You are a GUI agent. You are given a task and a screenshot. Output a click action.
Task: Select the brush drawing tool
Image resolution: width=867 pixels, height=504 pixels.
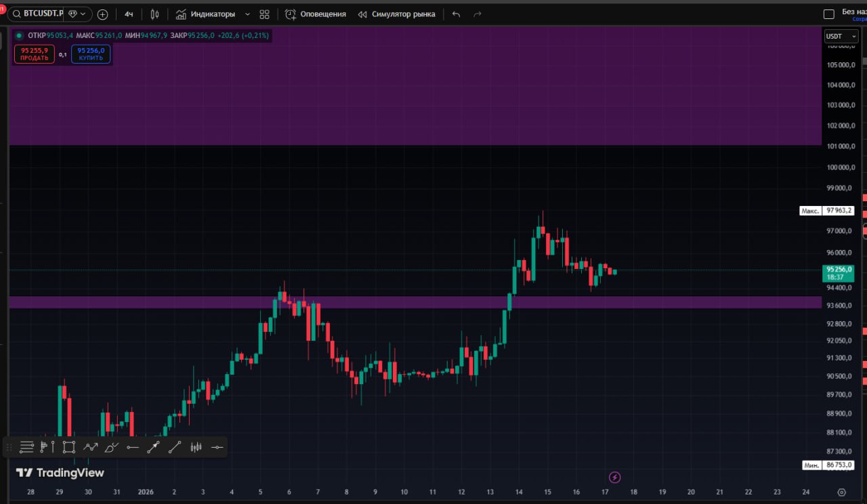pyautogui.click(x=111, y=447)
